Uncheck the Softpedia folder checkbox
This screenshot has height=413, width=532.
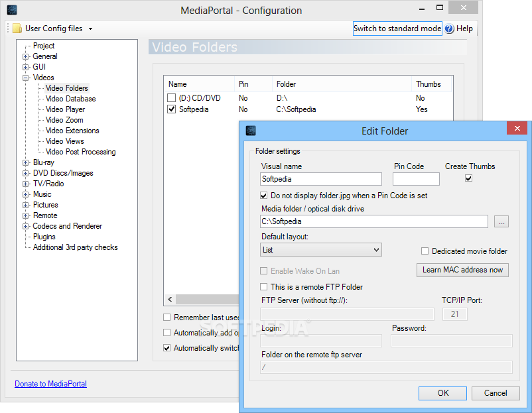point(171,109)
